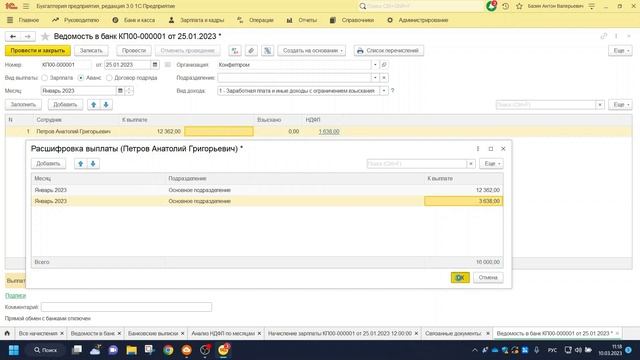Screen dimensions: 640x360
Task: Open the Отчеты section
Action: point(302,20)
